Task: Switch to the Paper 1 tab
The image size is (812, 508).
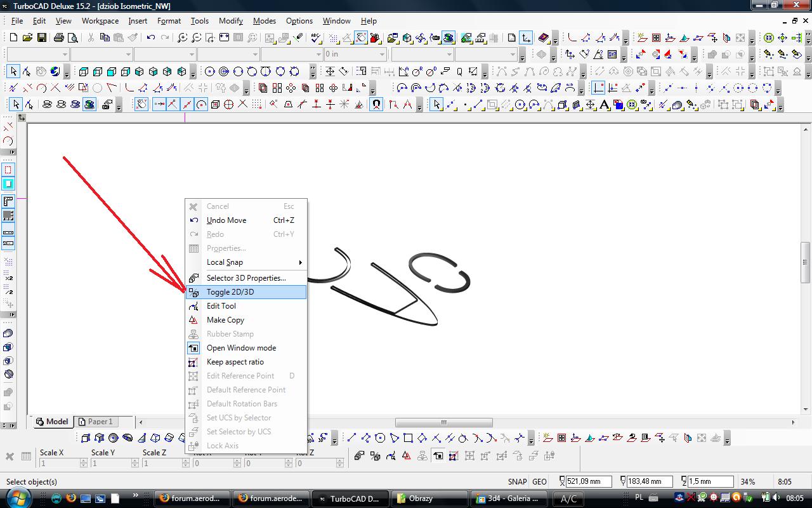Action: click(x=95, y=422)
